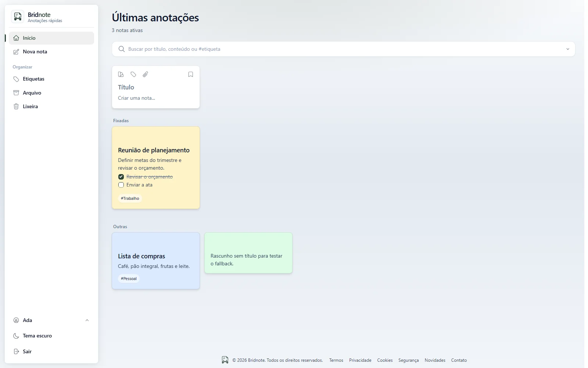Open the 'Reunião de planejamento' note title
Image resolution: width=588 pixels, height=368 pixels.
pos(154,150)
